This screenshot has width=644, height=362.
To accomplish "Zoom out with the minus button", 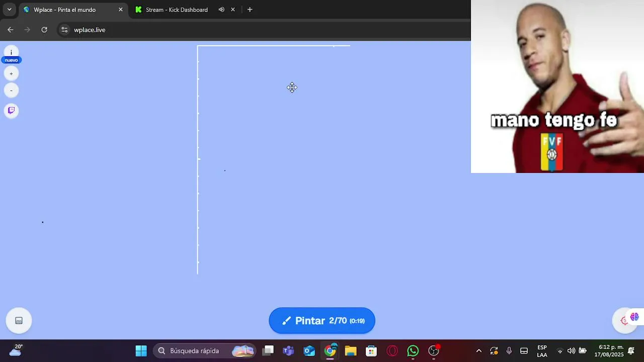I will click(11, 90).
